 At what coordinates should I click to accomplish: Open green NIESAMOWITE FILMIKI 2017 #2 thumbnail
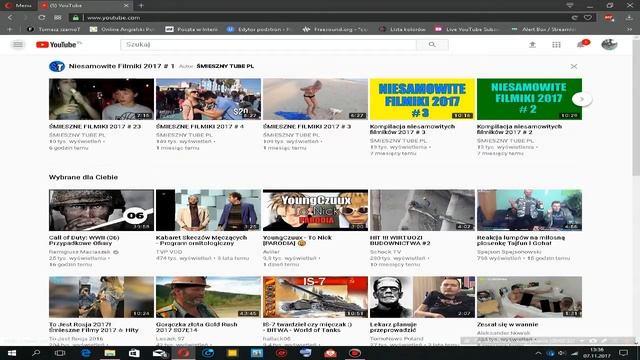(x=529, y=99)
